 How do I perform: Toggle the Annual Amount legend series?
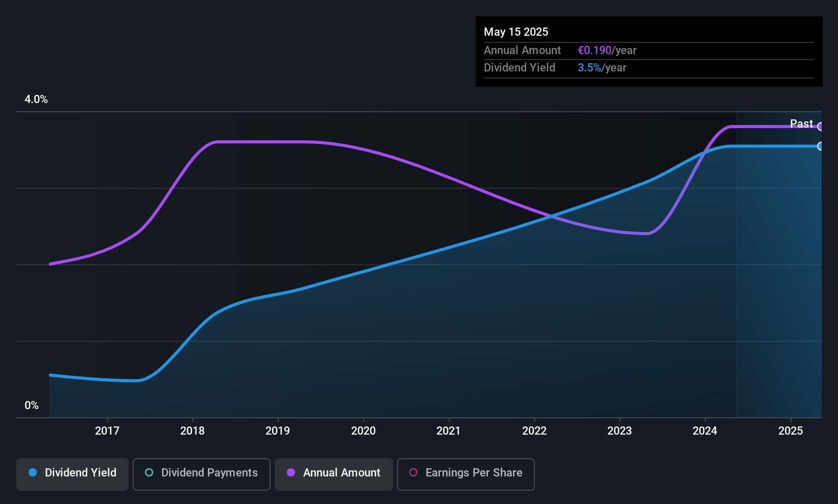pyautogui.click(x=334, y=473)
